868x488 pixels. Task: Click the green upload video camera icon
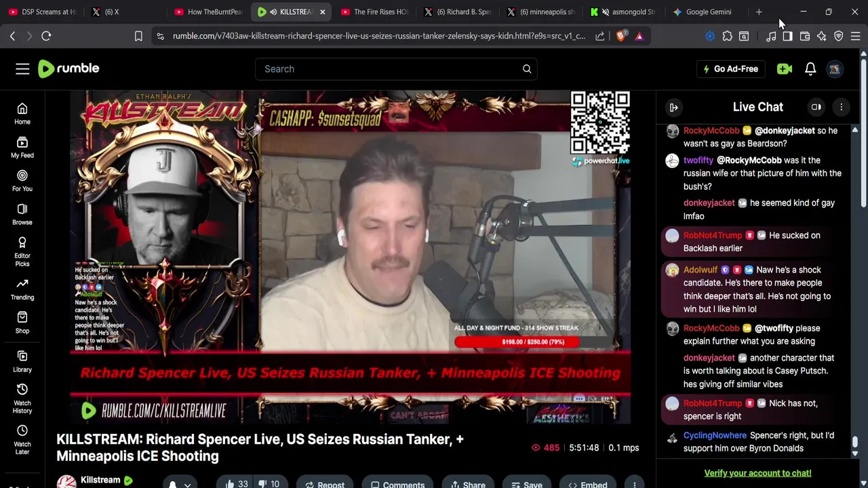coord(785,68)
